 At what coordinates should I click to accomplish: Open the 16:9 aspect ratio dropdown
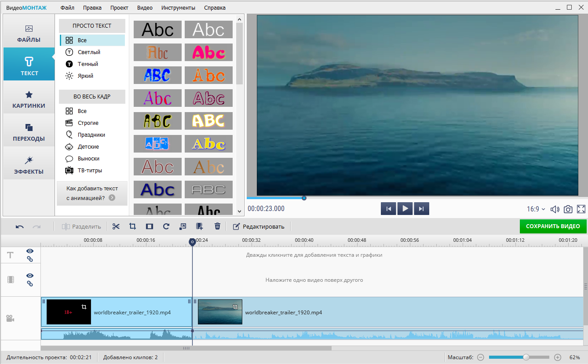click(x=536, y=209)
